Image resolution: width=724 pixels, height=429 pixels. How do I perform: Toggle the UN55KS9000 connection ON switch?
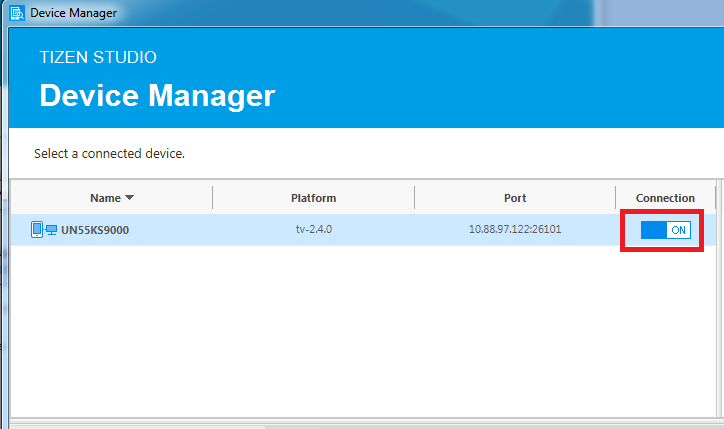[x=665, y=230]
